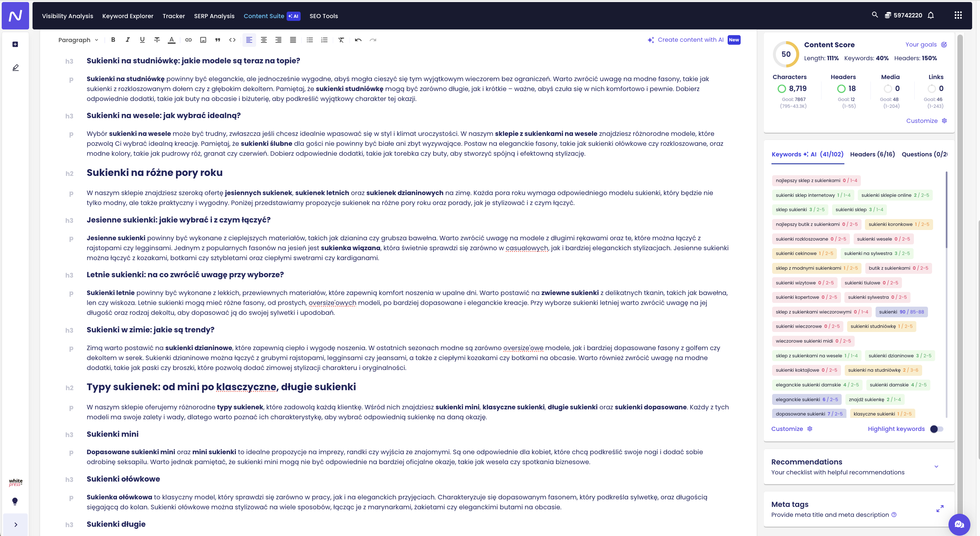Click the bulleted list icon
Viewport: 980px width, 536px height.
[x=310, y=40]
